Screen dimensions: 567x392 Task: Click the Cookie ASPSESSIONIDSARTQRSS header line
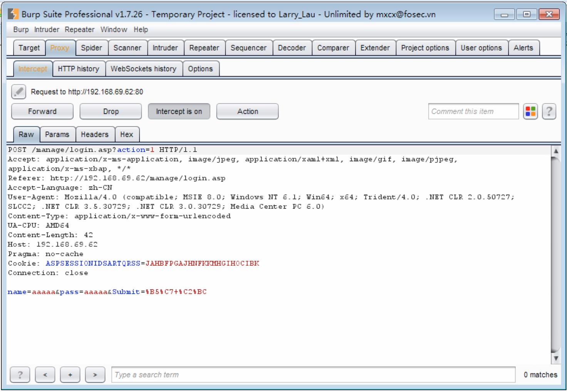coord(133,263)
